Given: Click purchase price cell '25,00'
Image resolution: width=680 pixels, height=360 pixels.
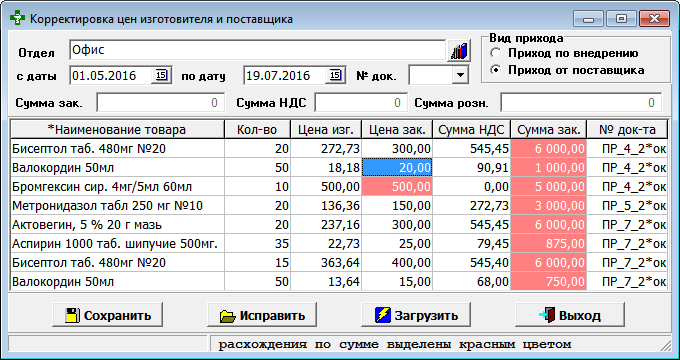Looking at the screenshot, I should pyautogui.click(x=397, y=243).
